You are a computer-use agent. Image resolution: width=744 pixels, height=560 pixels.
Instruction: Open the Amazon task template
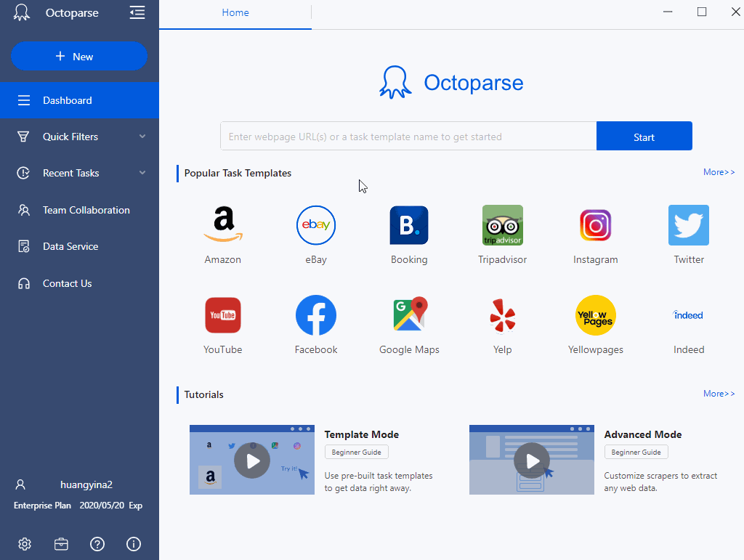223,224
